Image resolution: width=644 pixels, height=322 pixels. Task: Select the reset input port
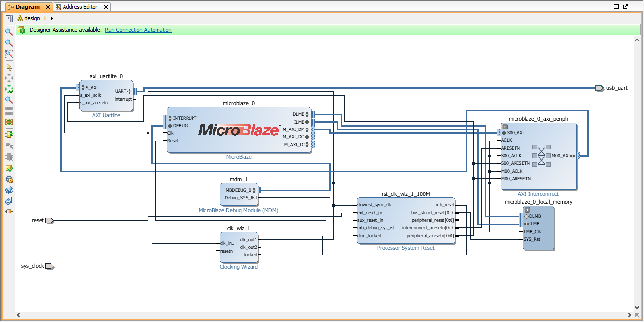pyautogui.click(x=49, y=220)
